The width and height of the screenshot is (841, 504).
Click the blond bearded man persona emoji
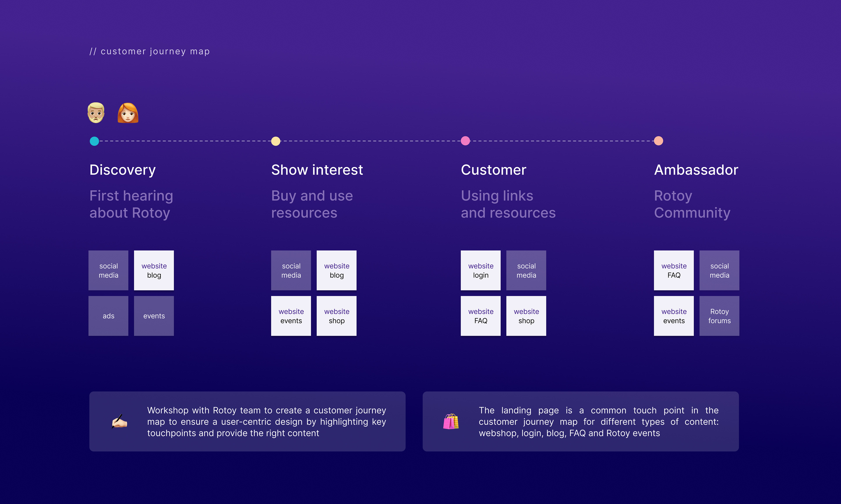pyautogui.click(x=96, y=113)
